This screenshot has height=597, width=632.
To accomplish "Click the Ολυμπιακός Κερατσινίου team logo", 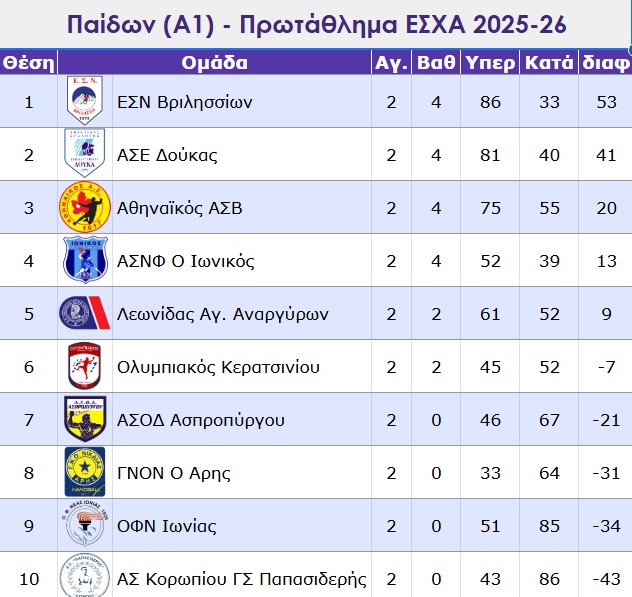I will pos(85,367).
